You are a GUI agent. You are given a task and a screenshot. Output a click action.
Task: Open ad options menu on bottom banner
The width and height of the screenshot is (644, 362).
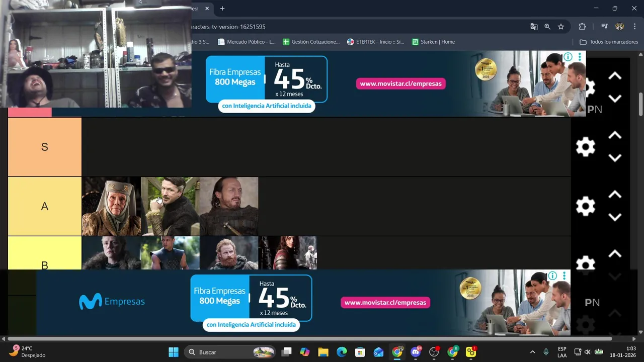564,276
